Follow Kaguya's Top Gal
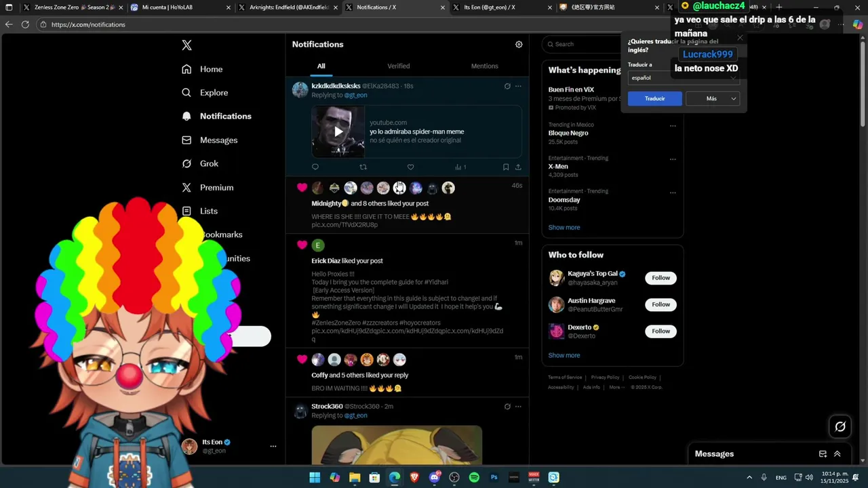This screenshot has width=868, height=488. click(660, 278)
